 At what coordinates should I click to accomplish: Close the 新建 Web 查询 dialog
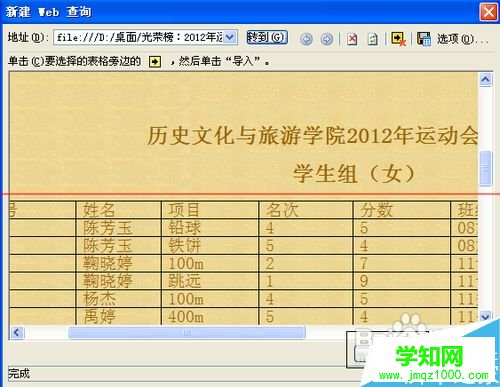[488, 12]
